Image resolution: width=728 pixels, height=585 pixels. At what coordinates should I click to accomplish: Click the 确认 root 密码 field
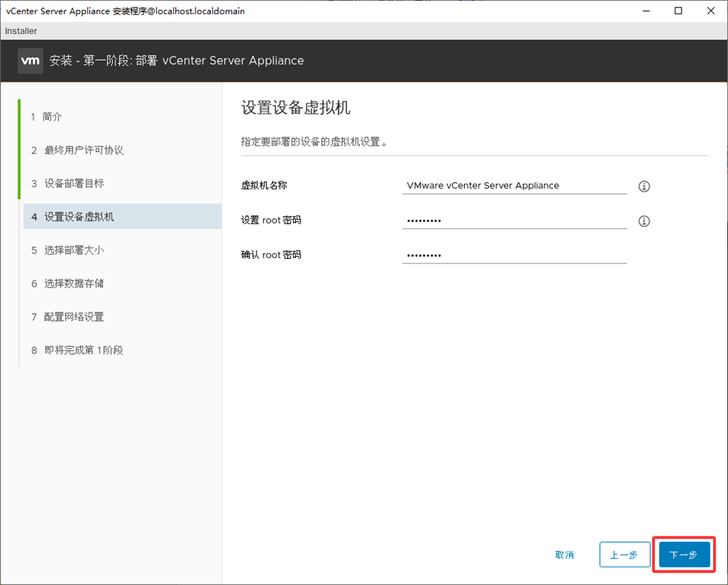(514, 255)
